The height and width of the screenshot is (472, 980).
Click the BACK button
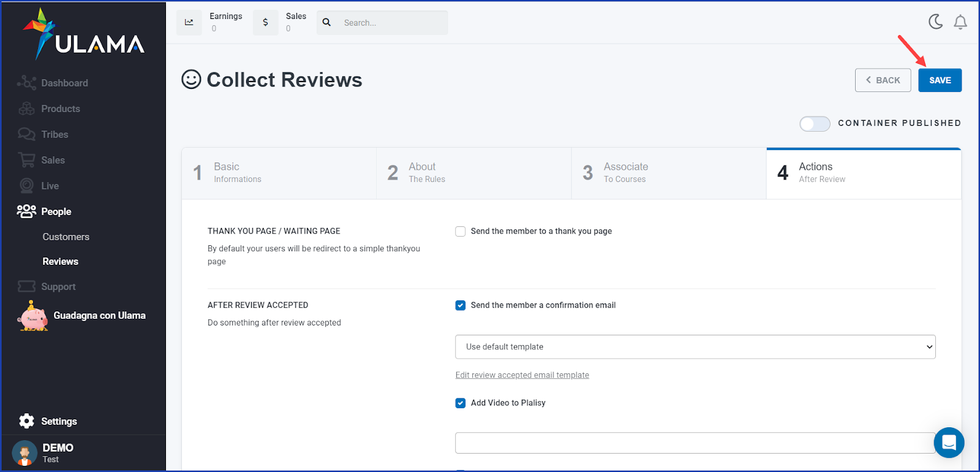click(x=883, y=80)
